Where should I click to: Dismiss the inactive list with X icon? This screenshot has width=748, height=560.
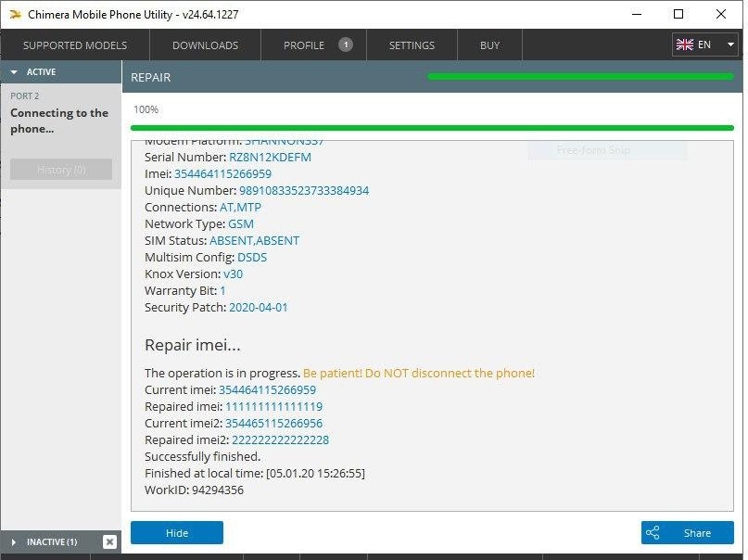pyautogui.click(x=109, y=541)
